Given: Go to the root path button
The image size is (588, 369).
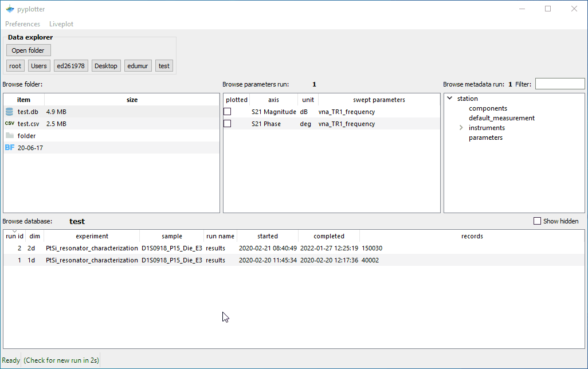Looking at the screenshot, I should pyautogui.click(x=15, y=66).
